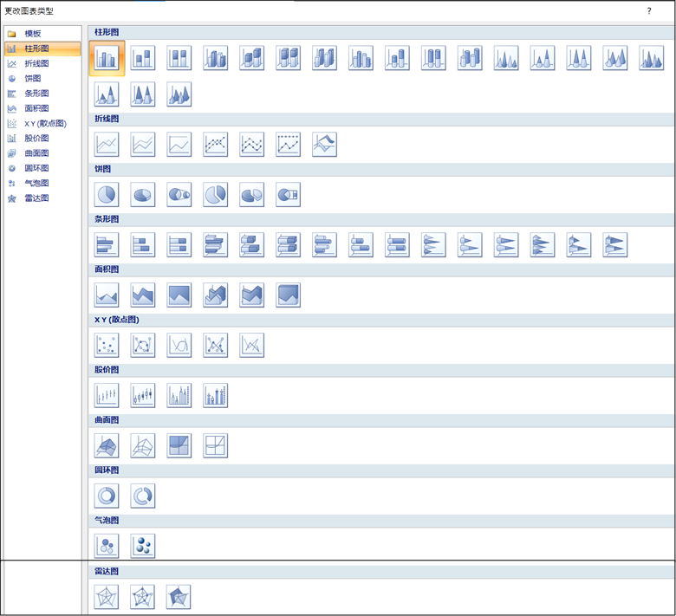Select the exploded 3-D pie chart icon
This screenshot has height=616, width=676.
coord(252,194)
